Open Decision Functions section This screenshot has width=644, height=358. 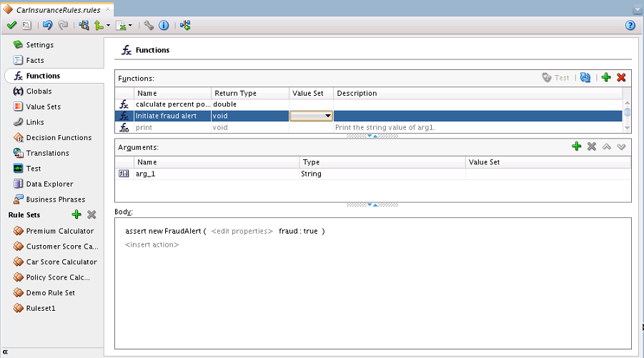pyautogui.click(x=59, y=137)
